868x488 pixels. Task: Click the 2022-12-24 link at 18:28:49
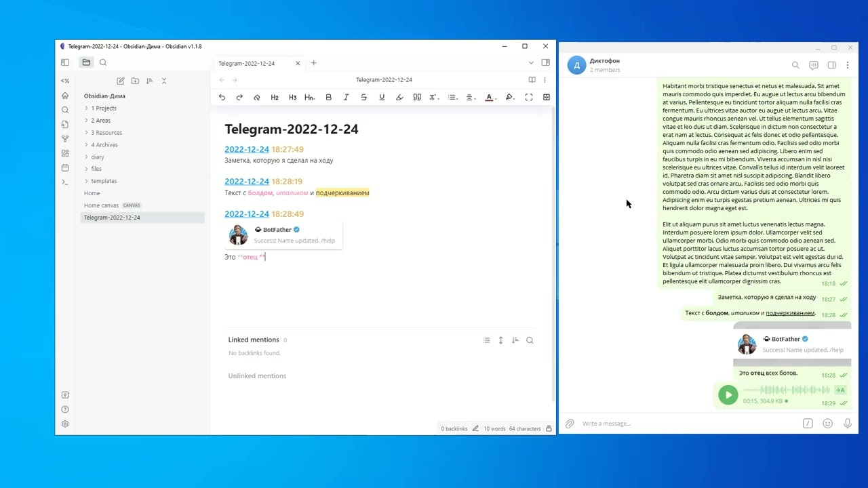(247, 214)
